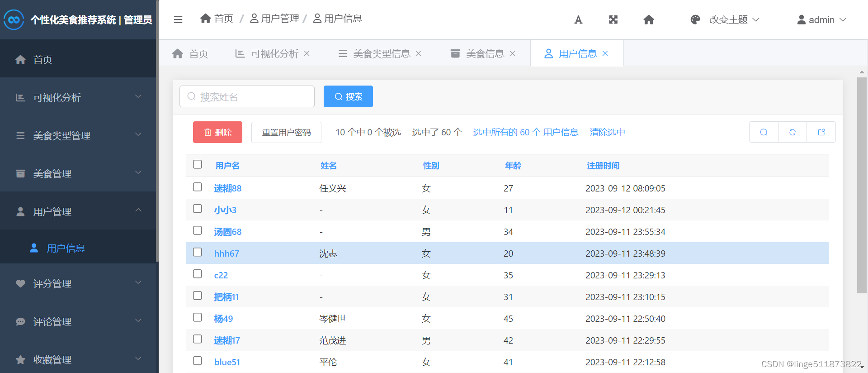Close the 用户信息 tab
Viewport: 868px width, 373px height.
tap(605, 53)
